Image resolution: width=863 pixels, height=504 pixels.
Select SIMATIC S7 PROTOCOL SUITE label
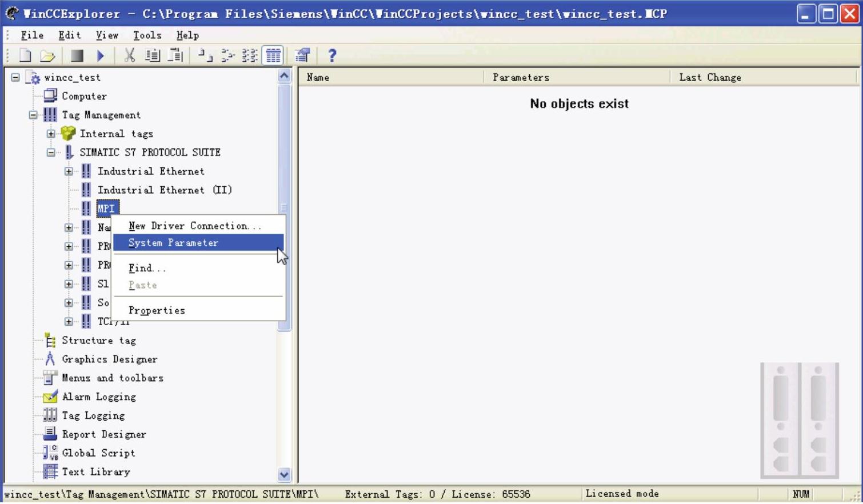pos(150,153)
